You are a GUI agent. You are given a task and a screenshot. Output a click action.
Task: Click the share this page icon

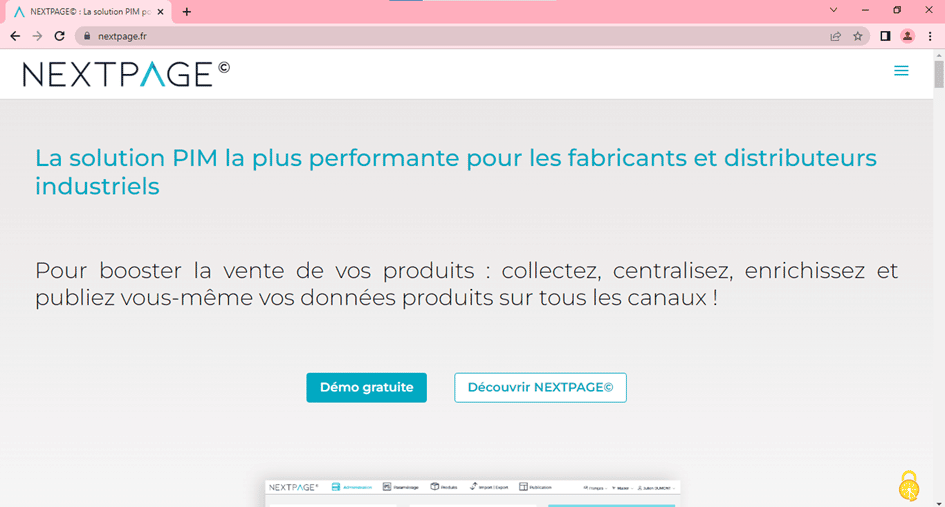835,36
